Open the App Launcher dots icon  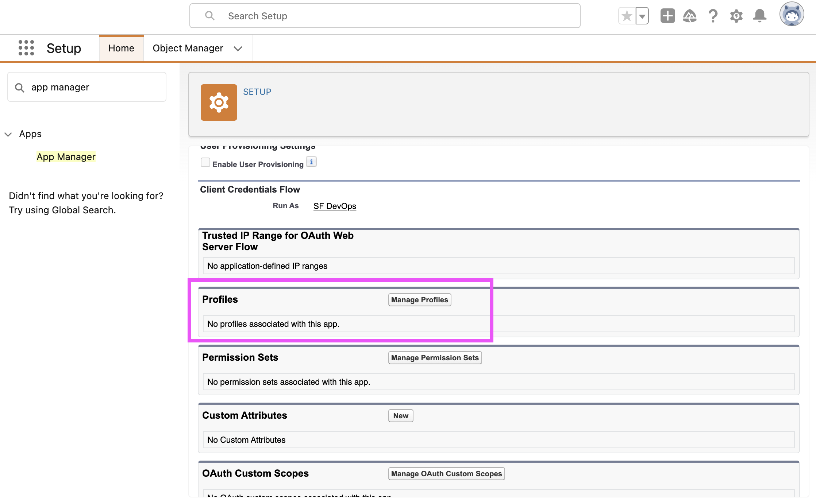point(26,48)
